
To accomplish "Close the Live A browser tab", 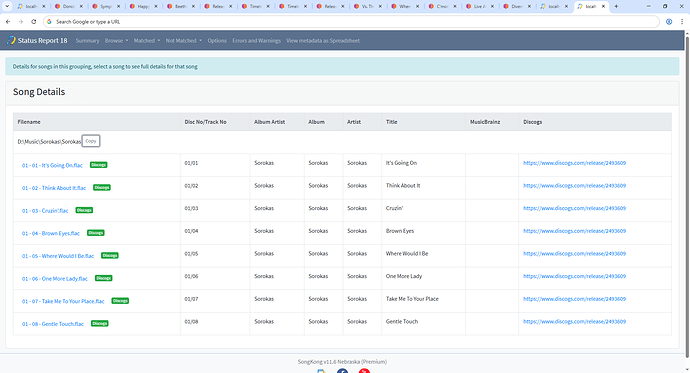I will (x=492, y=6).
